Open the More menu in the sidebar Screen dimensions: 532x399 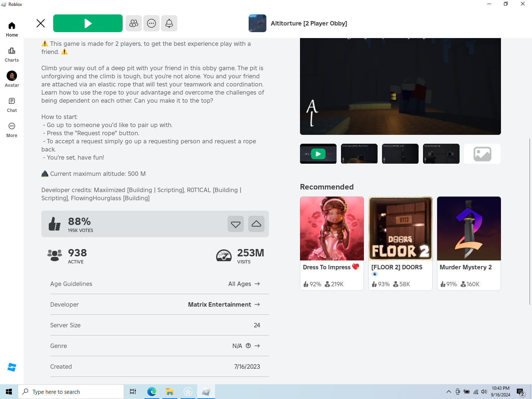(x=12, y=130)
